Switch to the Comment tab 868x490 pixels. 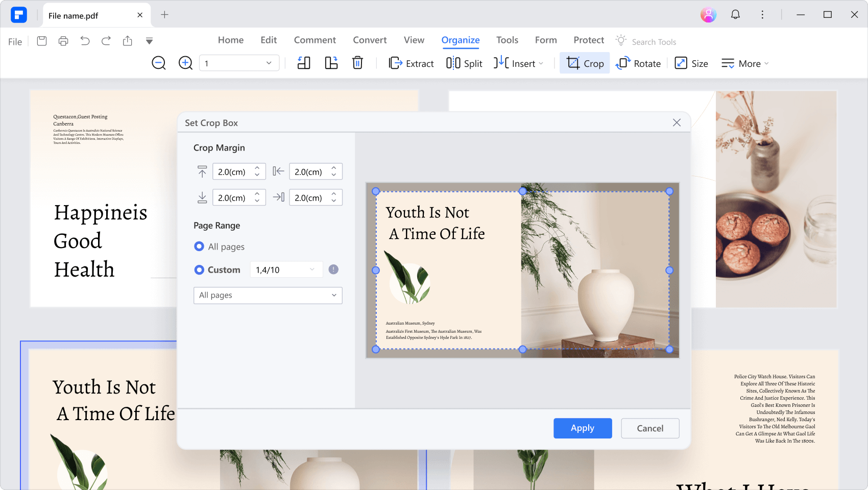315,40
